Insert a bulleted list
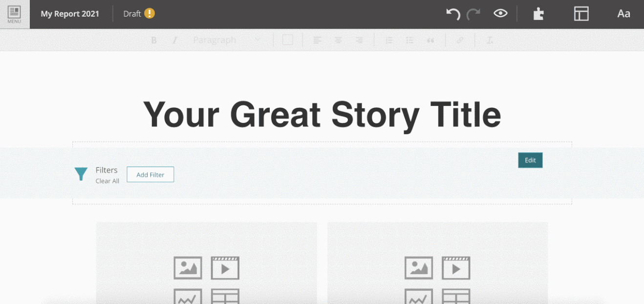644x304 pixels. click(410, 41)
